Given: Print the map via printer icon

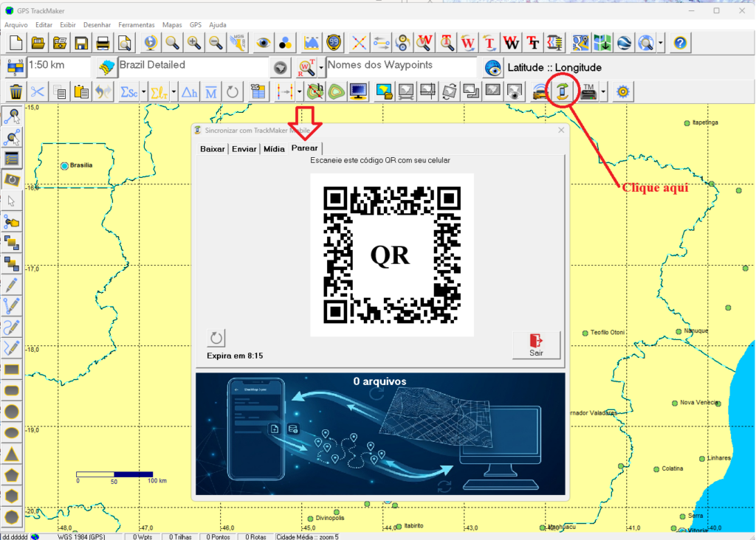Looking at the screenshot, I should pos(103,43).
